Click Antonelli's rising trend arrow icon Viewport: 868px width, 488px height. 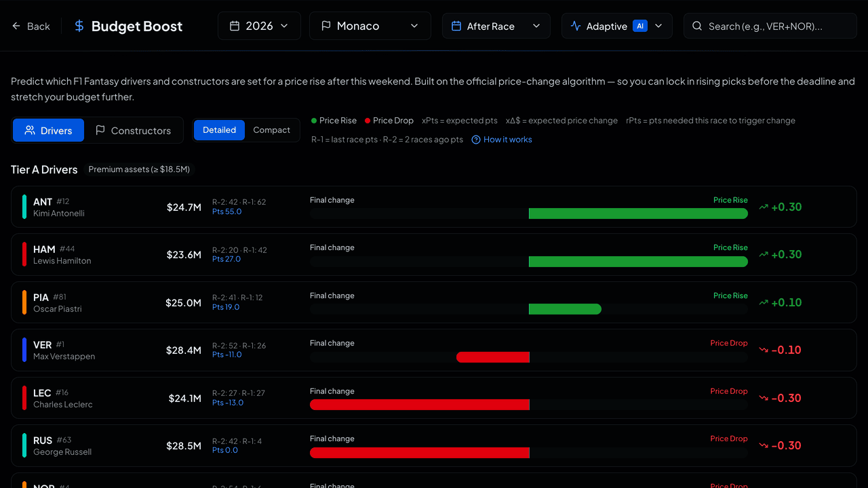(x=764, y=207)
